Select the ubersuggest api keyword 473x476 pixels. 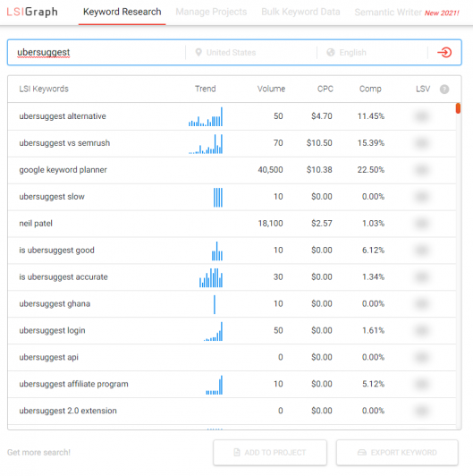pyautogui.click(x=48, y=357)
